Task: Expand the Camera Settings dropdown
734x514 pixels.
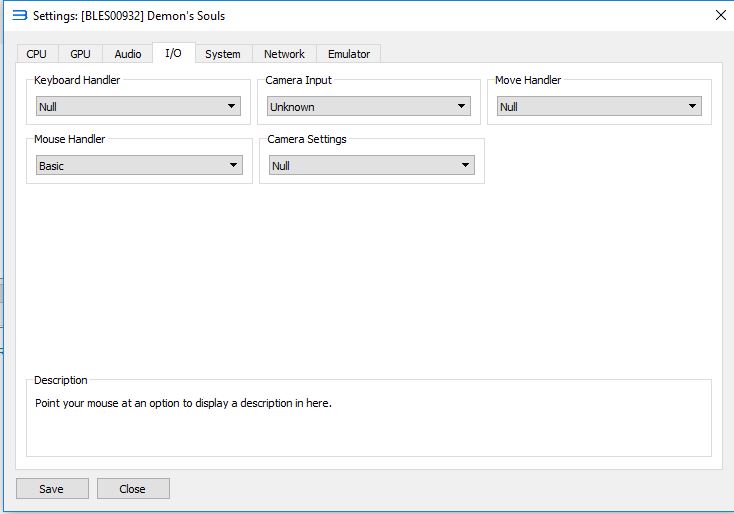Action: [x=371, y=165]
